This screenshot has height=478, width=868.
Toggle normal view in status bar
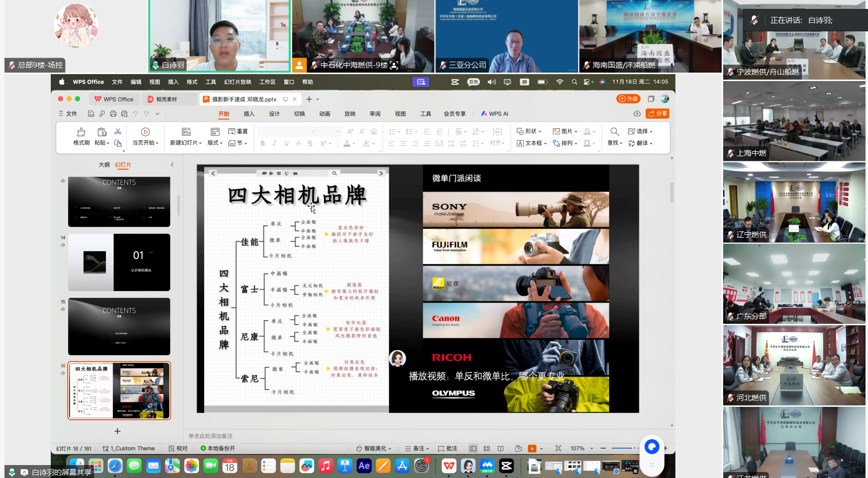point(473,449)
